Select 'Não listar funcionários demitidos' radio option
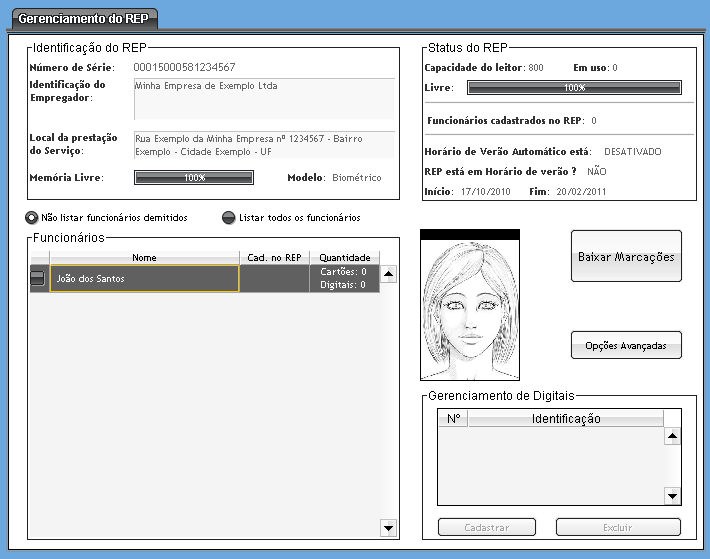This screenshot has width=710, height=559. coord(33,218)
